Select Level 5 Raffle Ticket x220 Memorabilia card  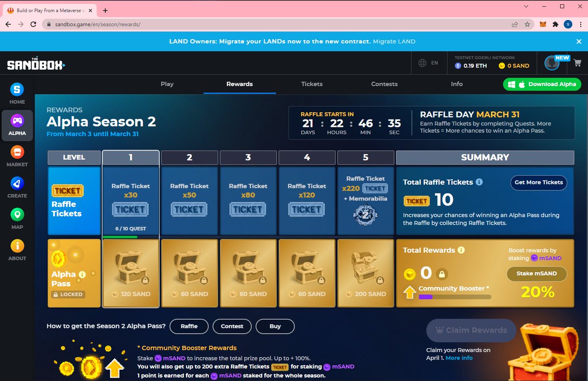click(x=366, y=201)
